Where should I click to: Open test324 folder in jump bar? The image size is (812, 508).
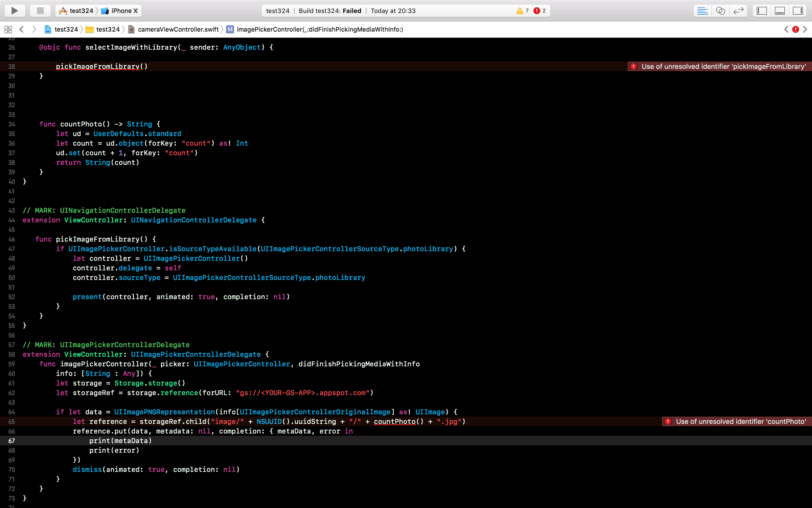click(x=103, y=30)
